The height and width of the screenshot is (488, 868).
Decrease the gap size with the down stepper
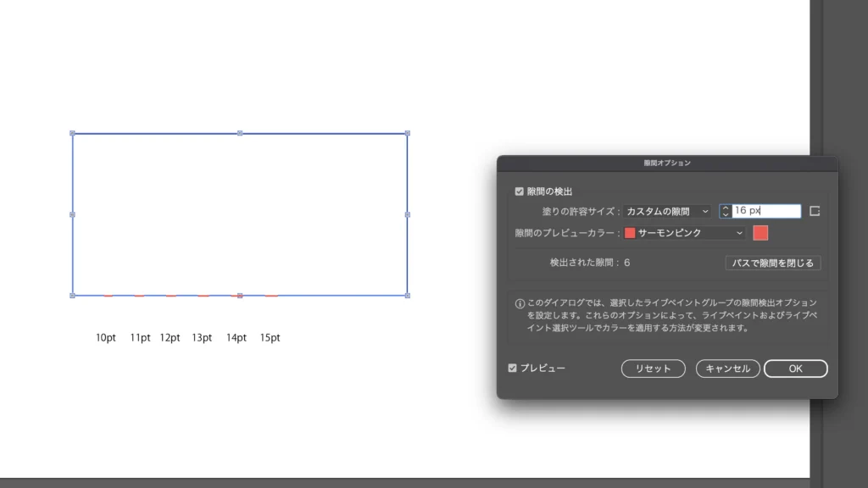tap(726, 215)
